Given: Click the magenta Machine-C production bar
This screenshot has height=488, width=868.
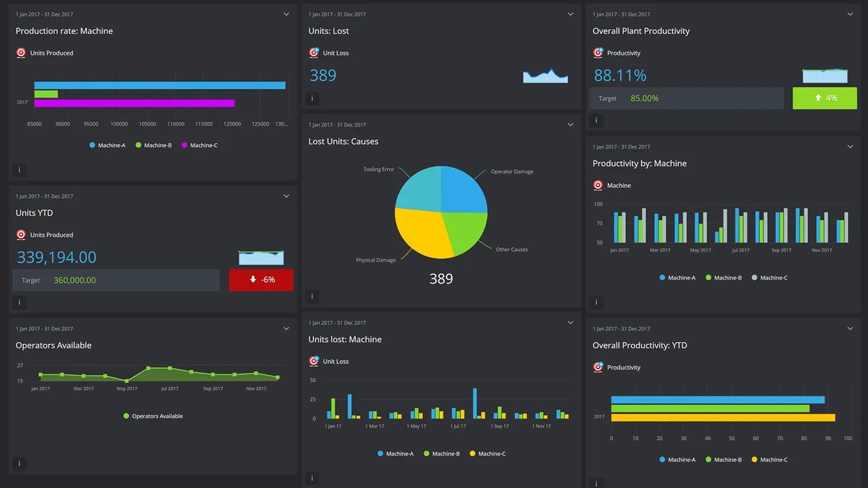Looking at the screenshot, I should click(x=134, y=103).
